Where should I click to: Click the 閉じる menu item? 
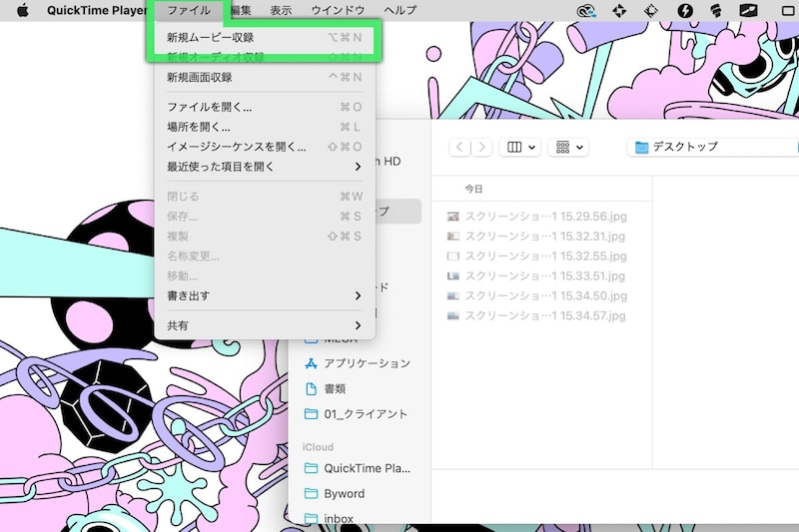pos(264,196)
